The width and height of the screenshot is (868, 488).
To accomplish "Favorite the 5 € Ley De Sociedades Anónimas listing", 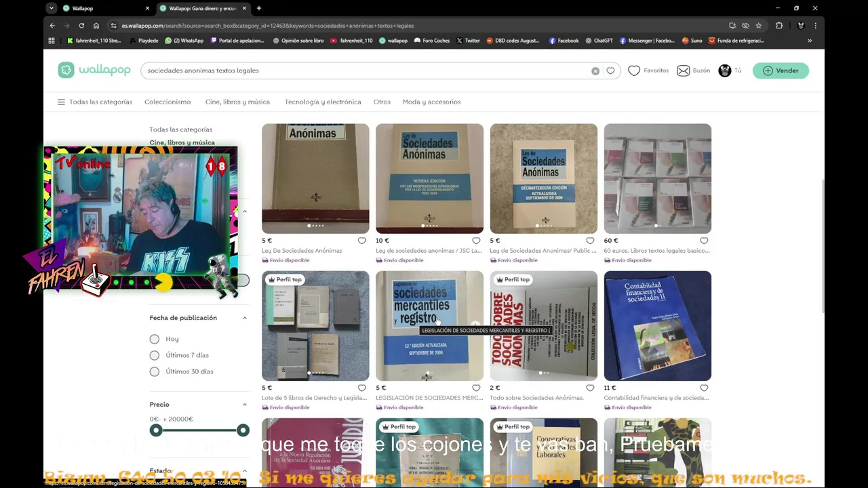I will pos(362,241).
